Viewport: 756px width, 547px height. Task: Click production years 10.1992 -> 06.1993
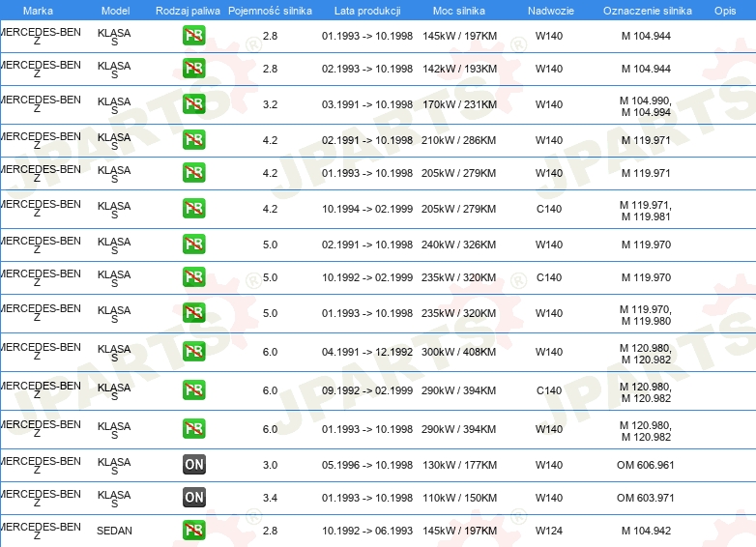coord(367,531)
